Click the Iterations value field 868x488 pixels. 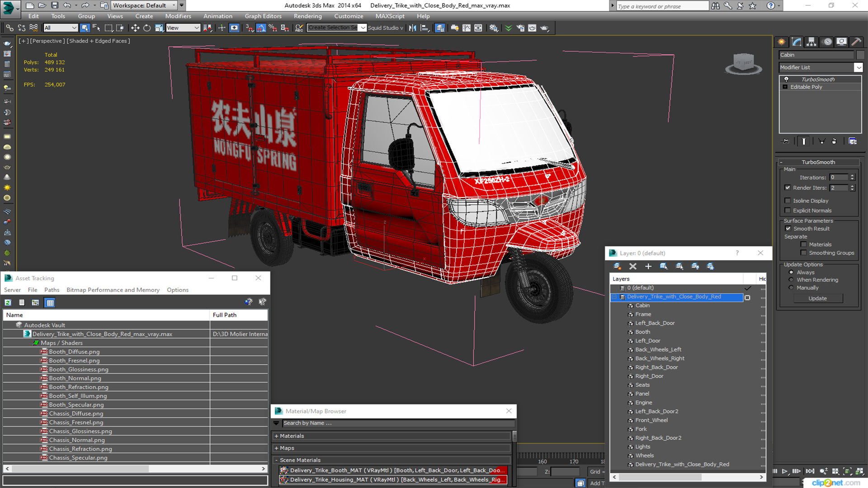839,178
